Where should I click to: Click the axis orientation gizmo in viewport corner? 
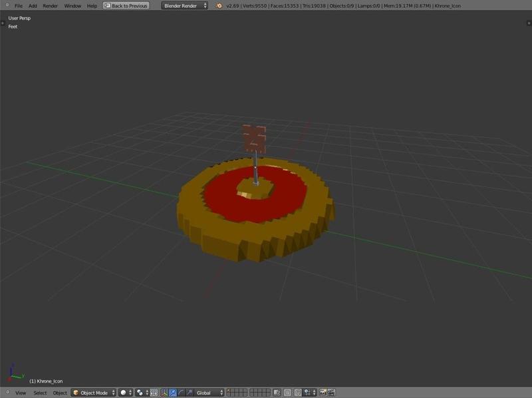tap(15, 373)
